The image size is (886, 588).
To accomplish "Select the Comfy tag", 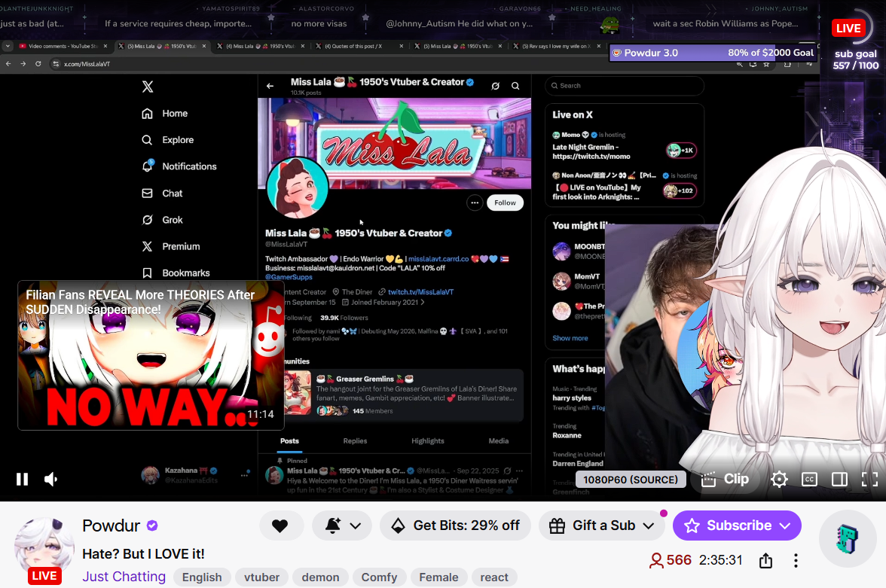I will (379, 577).
